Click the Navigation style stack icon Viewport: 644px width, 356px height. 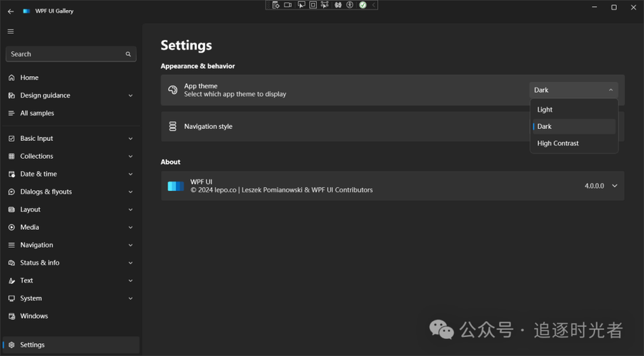173,127
